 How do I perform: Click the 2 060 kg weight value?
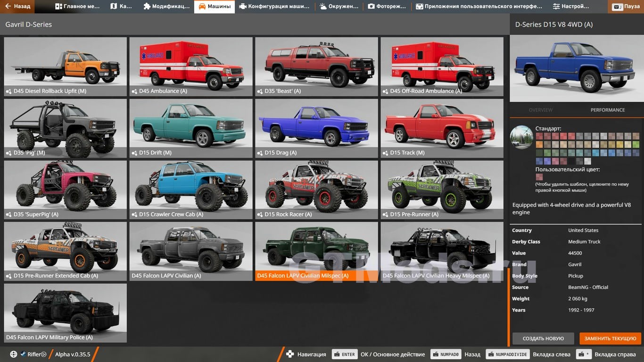tap(578, 298)
